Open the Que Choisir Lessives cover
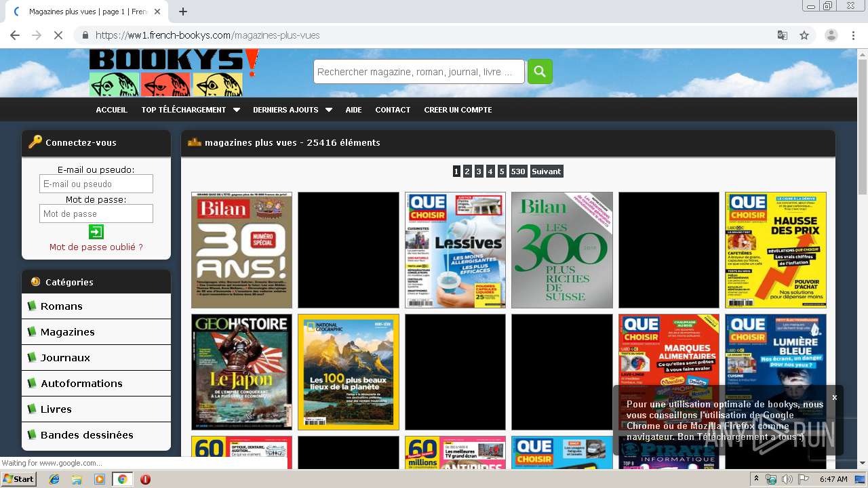The height and width of the screenshot is (488, 868). [455, 250]
